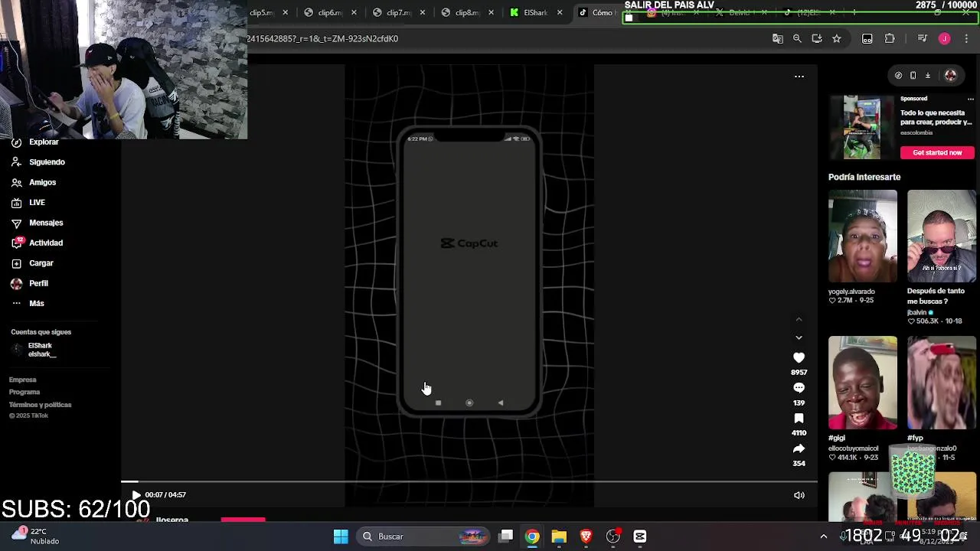Select the Cómo TikTok tab
Viewport: 980px width, 551px height.
[596, 12]
